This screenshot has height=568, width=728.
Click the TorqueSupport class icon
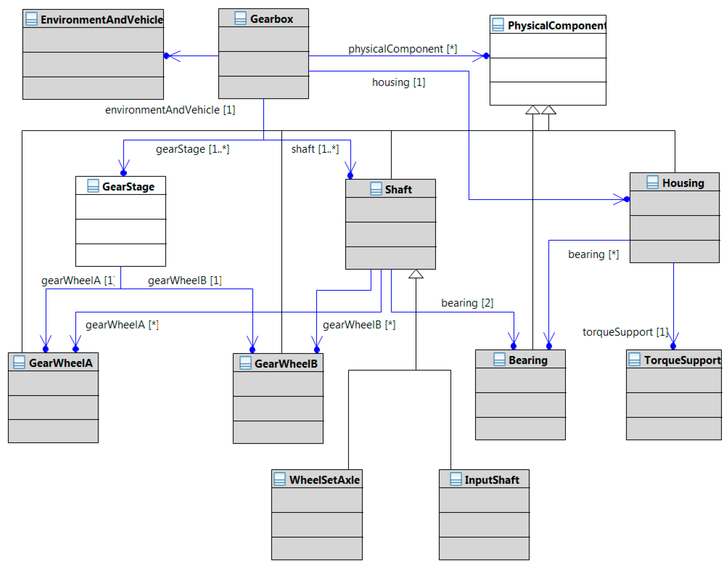click(634, 359)
